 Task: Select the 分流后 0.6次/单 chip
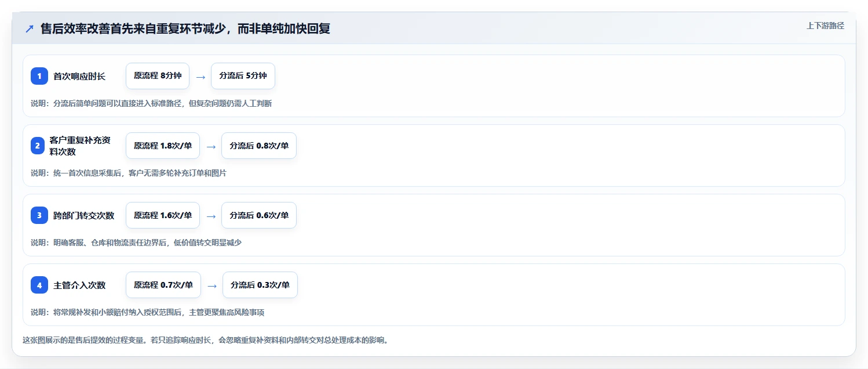point(259,215)
